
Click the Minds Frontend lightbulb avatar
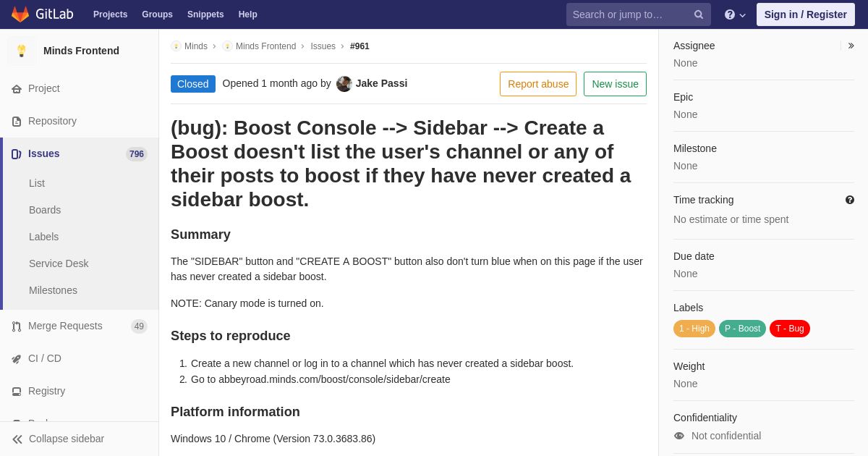pos(22,51)
